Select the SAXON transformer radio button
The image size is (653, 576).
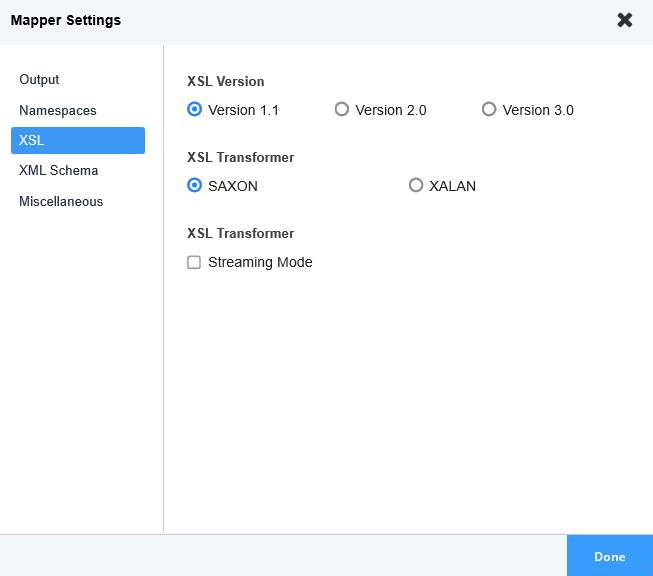[195, 185]
